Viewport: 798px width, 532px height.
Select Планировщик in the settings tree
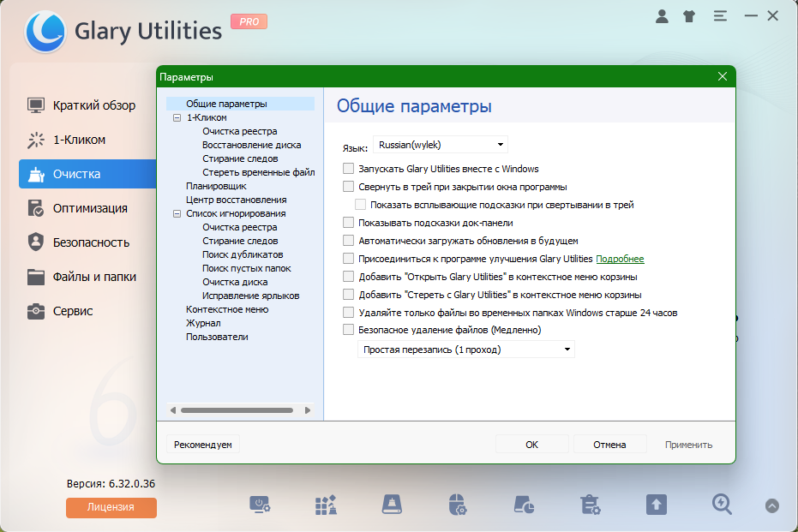click(x=216, y=186)
